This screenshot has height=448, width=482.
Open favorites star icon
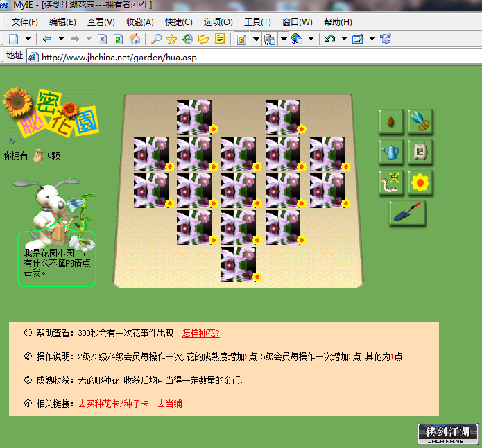pos(171,39)
